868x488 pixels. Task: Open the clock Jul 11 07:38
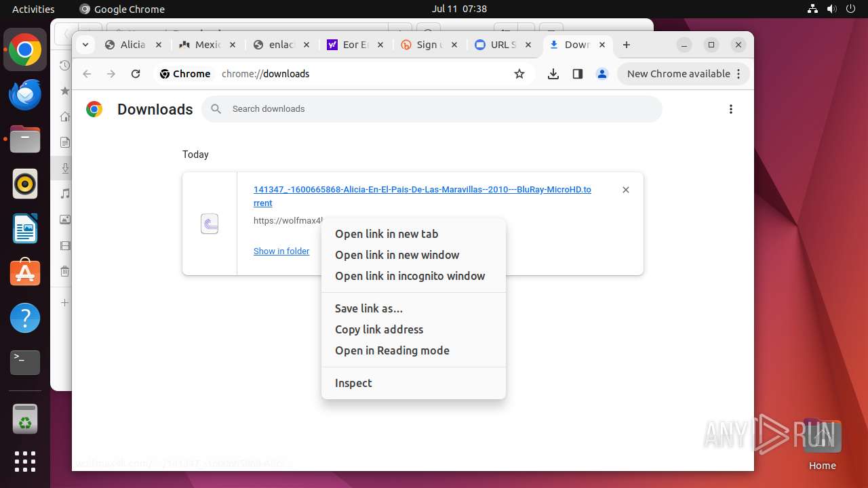pyautogui.click(x=459, y=9)
